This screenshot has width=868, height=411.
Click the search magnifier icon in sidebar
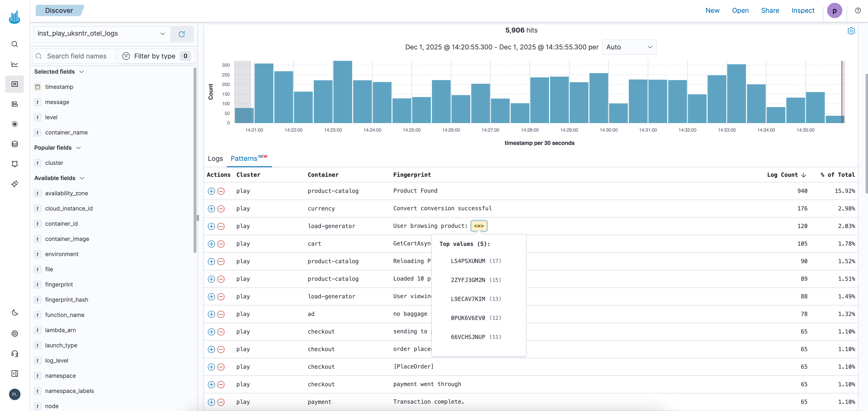[x=15, y=44]
